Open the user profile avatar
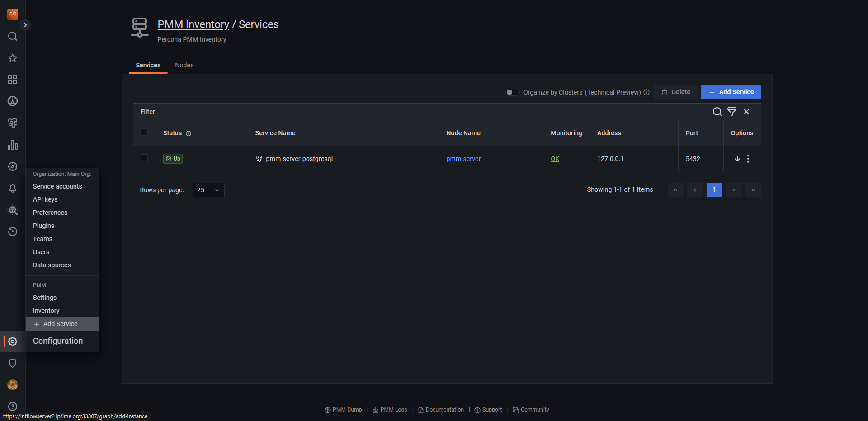868x421 pixels. coord(13,385)
